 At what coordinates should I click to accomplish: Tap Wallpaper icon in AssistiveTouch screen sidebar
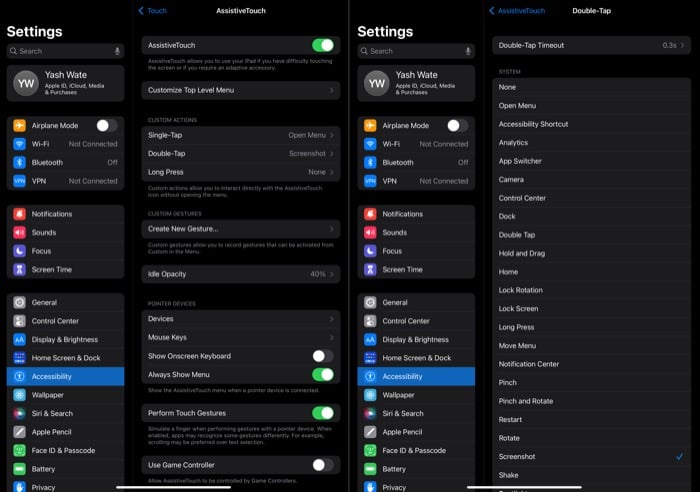click(x=19, y=395)
